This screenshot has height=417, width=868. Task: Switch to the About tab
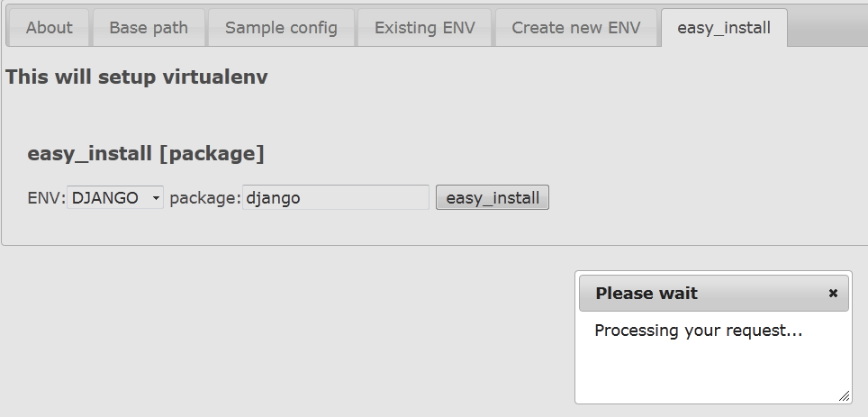click(49, 28)
